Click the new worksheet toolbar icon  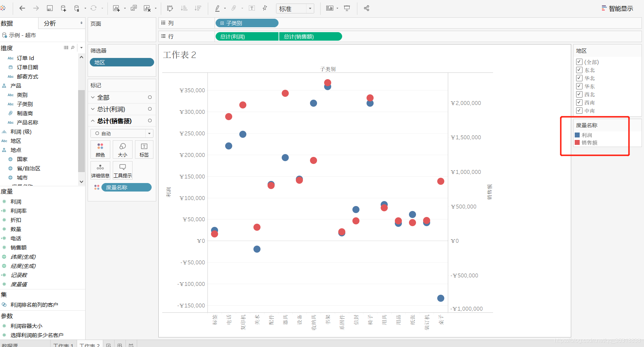click(116, 8)
